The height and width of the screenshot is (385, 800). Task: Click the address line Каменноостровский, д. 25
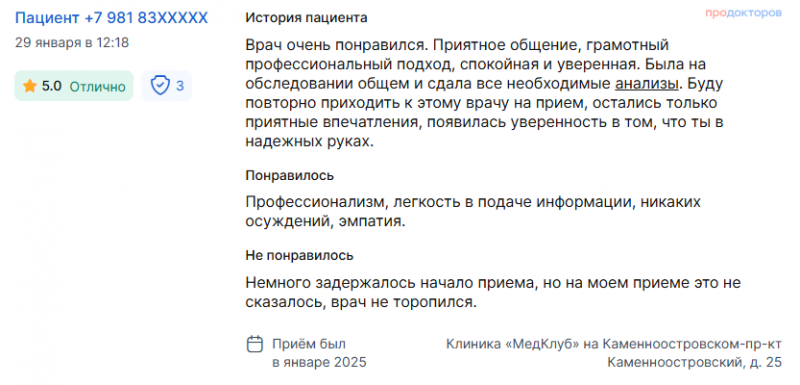(x=694, y=363)
